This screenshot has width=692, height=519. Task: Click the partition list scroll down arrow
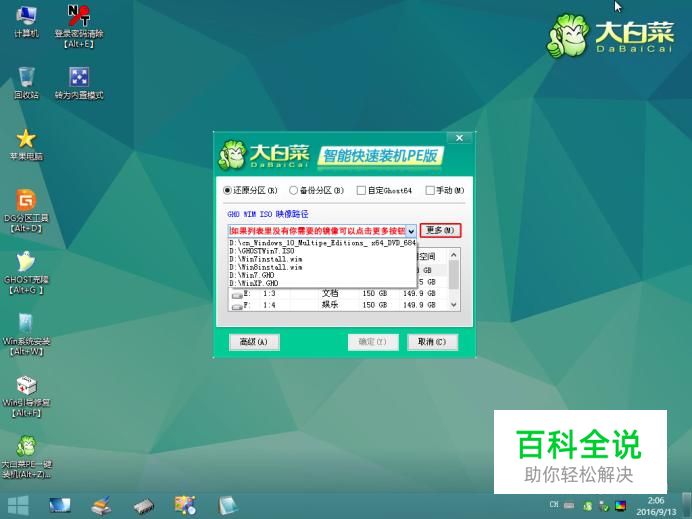[454, 305]
